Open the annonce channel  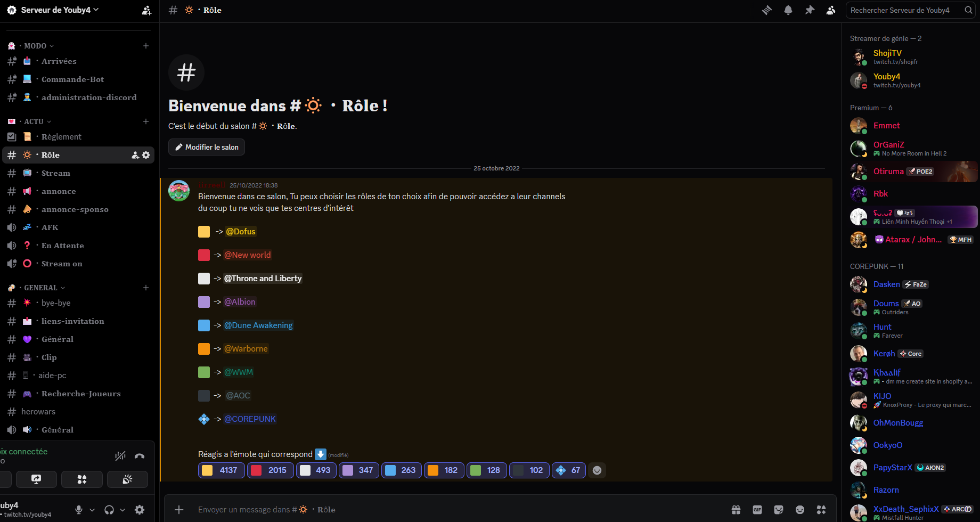[x=78, y=191]
